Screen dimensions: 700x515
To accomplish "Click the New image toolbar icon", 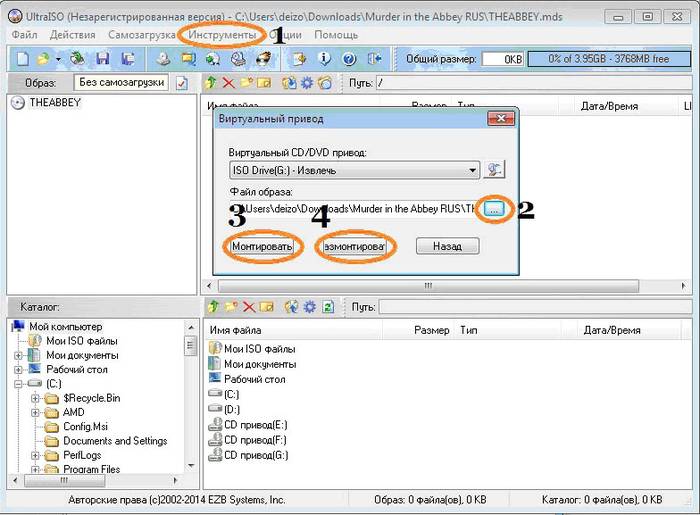I will click(x=22, y=59).
